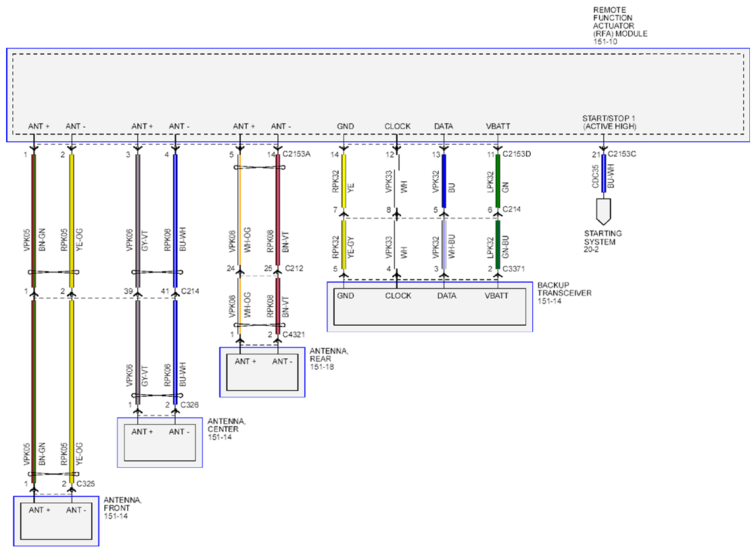Click pin number 11 at C2153D
The height and width of the screenshot is (553, 756).
(x=492, y=155)
